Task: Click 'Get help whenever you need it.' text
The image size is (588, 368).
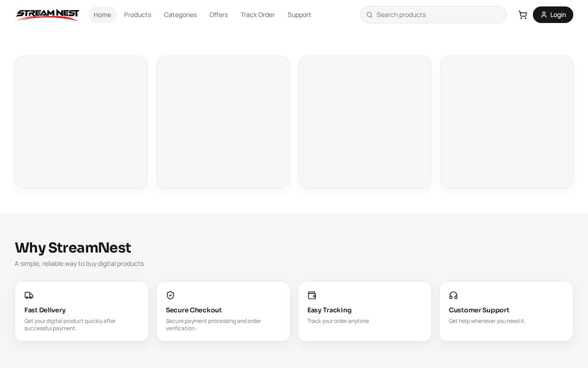Action: (x=487, y=321)
